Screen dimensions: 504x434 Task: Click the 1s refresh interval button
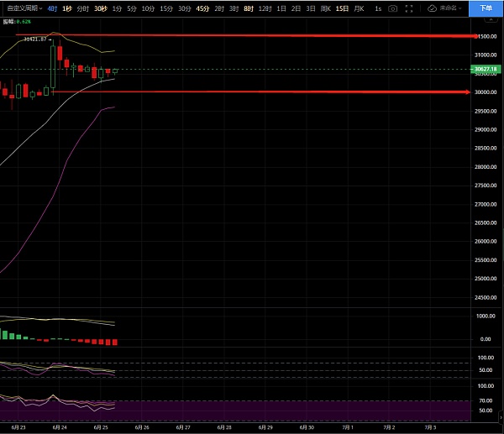pos(377,8)
